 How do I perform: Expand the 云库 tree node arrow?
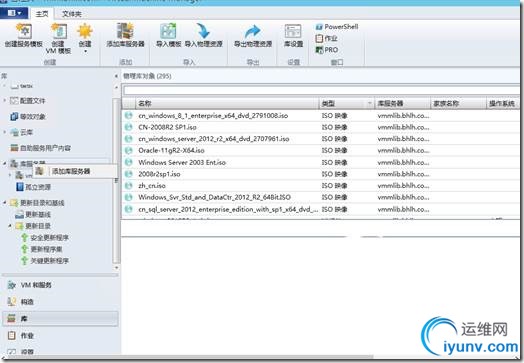click(x=5, y=132)
